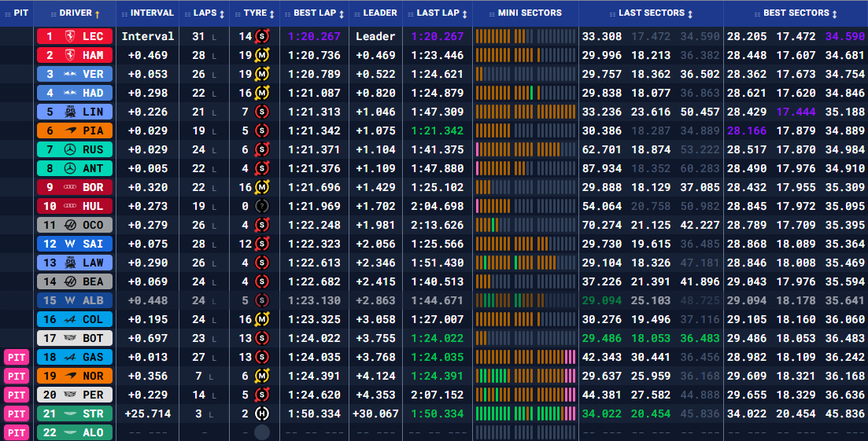
Task: Select the Mini Sectors column header
Action: tap(530, 13)
